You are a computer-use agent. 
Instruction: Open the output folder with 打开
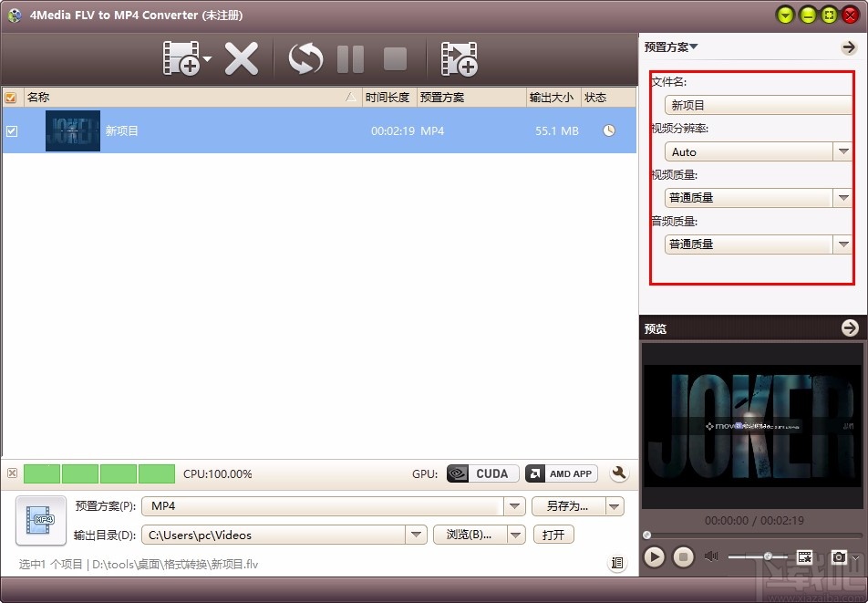553,534
